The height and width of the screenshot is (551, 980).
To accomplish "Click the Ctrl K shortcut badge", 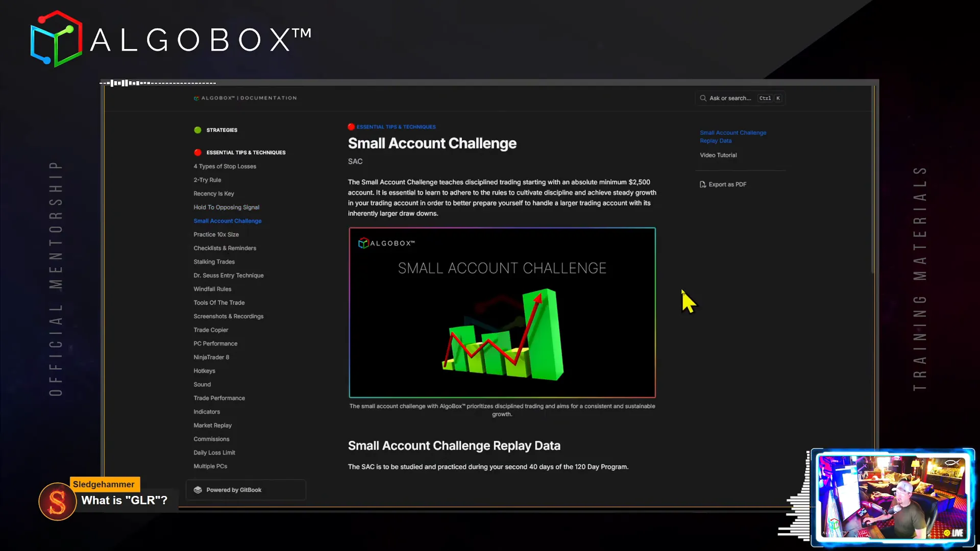I will point(770,98).
